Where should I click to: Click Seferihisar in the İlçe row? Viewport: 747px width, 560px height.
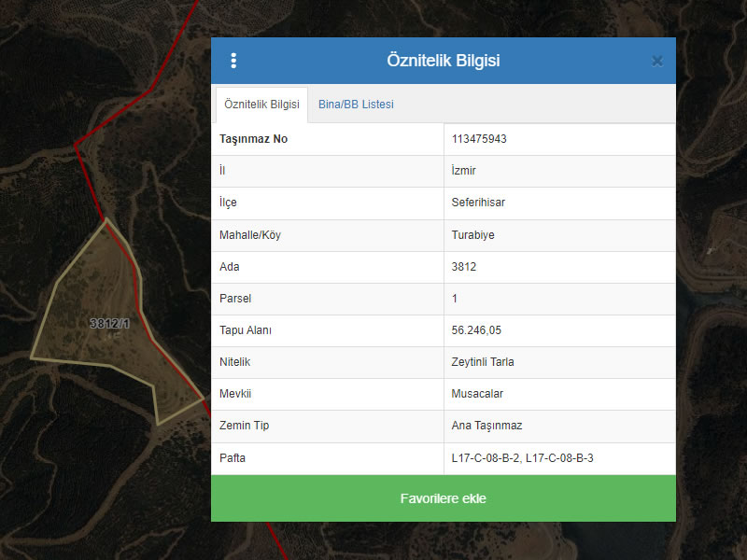(x=478, y=203)
